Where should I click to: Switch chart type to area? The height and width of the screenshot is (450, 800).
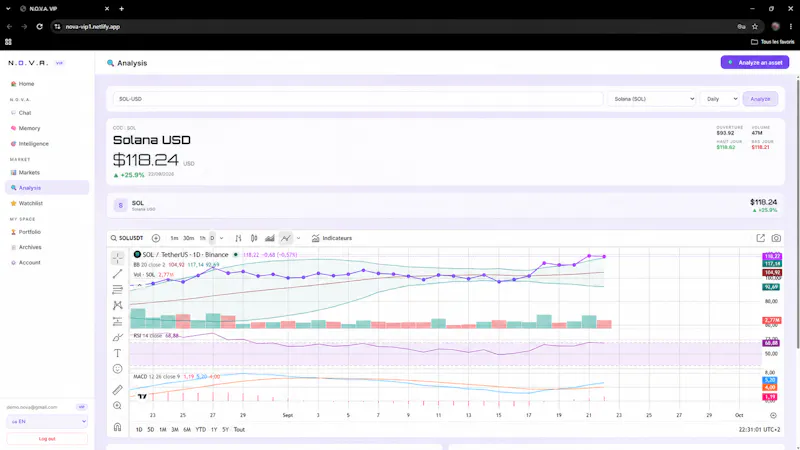click(269, 238)
